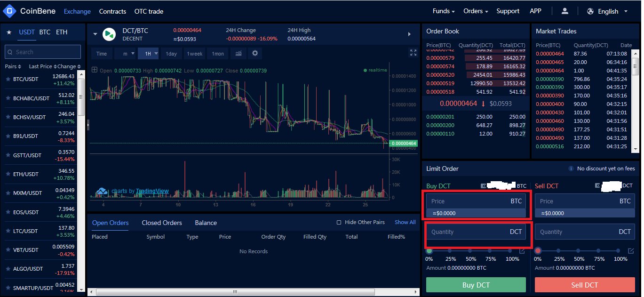The height and width of the screenshot is (297, 644).
Task: Click the right arrow in pair header
Action: pos(409,34)
